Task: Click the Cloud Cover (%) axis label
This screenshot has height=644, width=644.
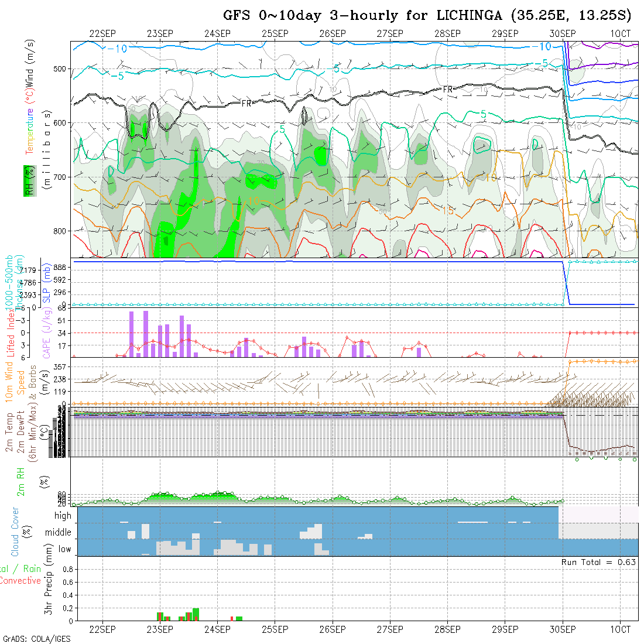Action: [15, 532]
